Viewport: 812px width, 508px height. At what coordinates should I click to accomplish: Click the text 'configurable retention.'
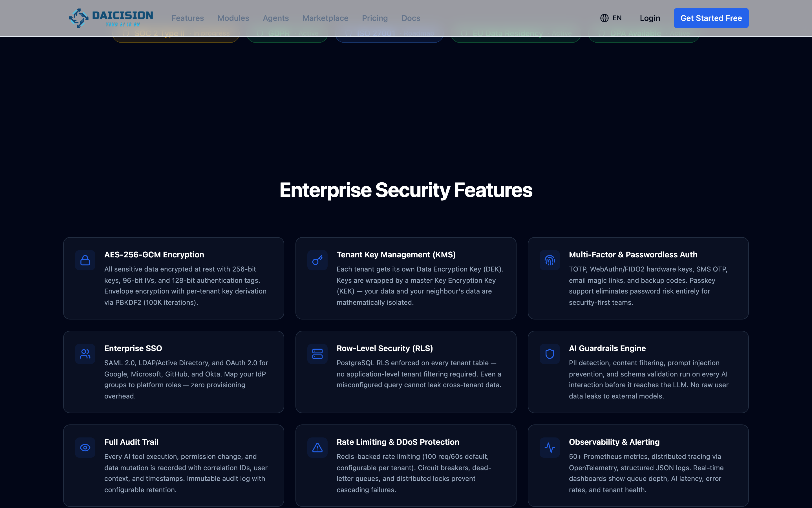coord(140,490)
